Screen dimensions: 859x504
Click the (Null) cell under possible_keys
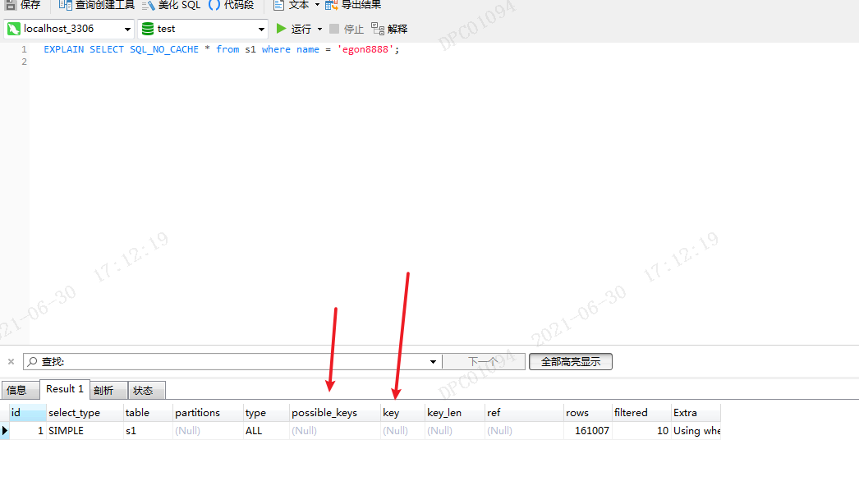[335, 431]
